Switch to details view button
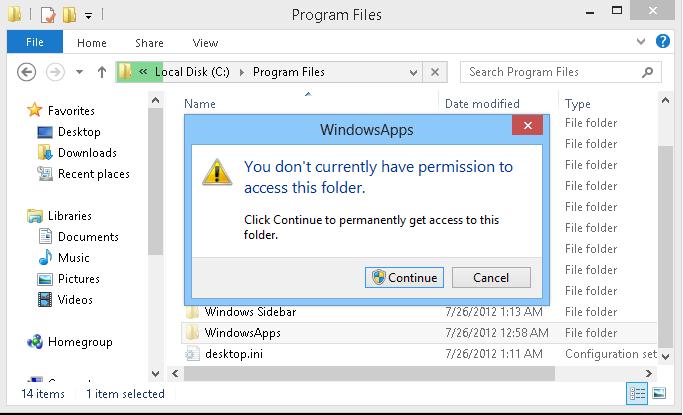 click(x=637, y=394)
